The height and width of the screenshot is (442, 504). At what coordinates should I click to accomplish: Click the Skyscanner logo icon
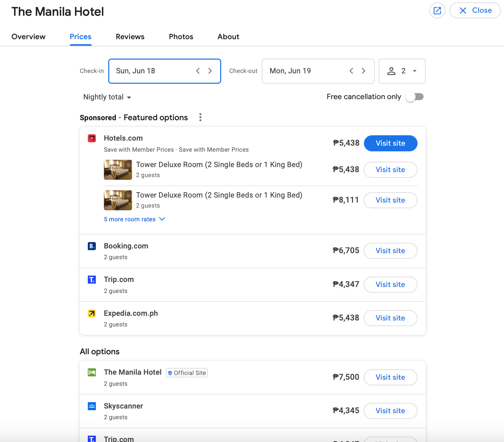click(92, 406)
